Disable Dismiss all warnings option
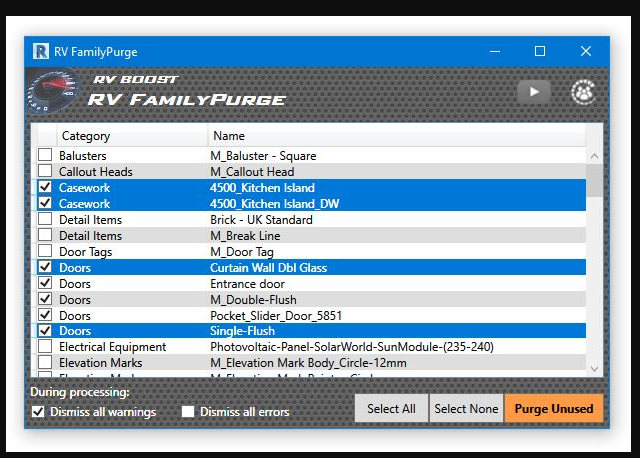The height and width of the screenshot is (458, 640). pyautogui.click(x=38, y=411)
